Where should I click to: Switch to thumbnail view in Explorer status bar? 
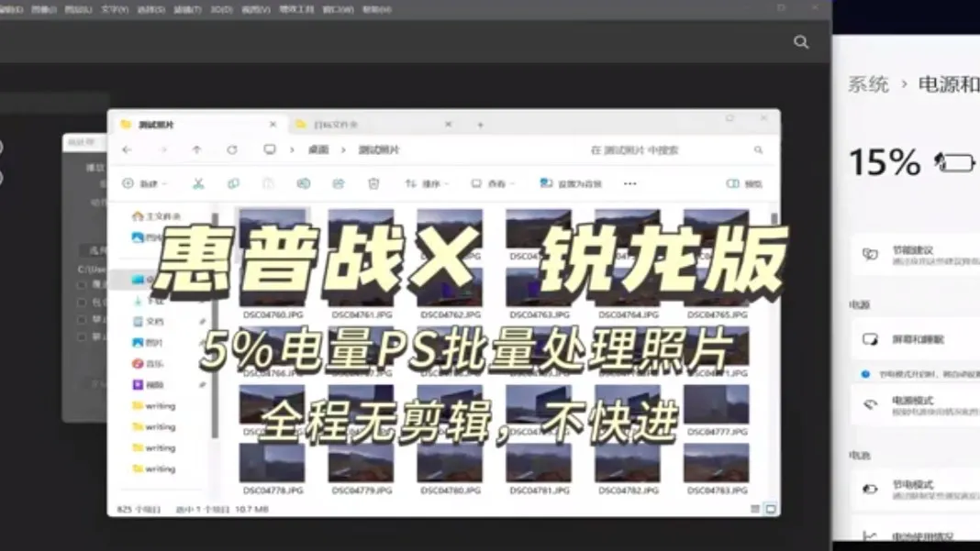[x=771, y=509]
